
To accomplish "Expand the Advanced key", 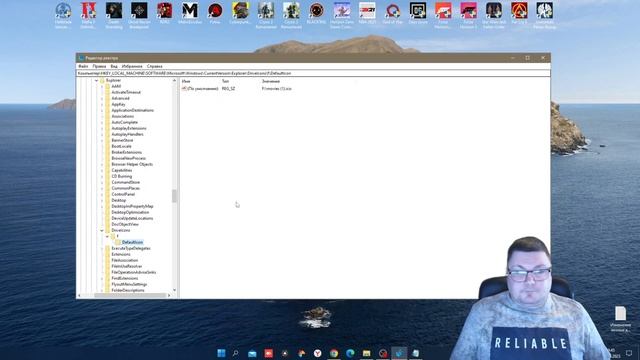I will coord(102,98).
